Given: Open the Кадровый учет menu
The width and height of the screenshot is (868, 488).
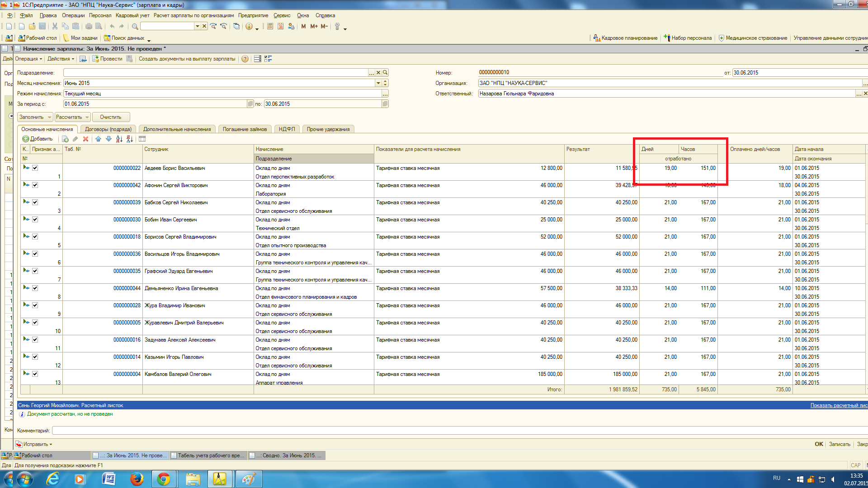Looking at the screenshot, I should [132, 15].
